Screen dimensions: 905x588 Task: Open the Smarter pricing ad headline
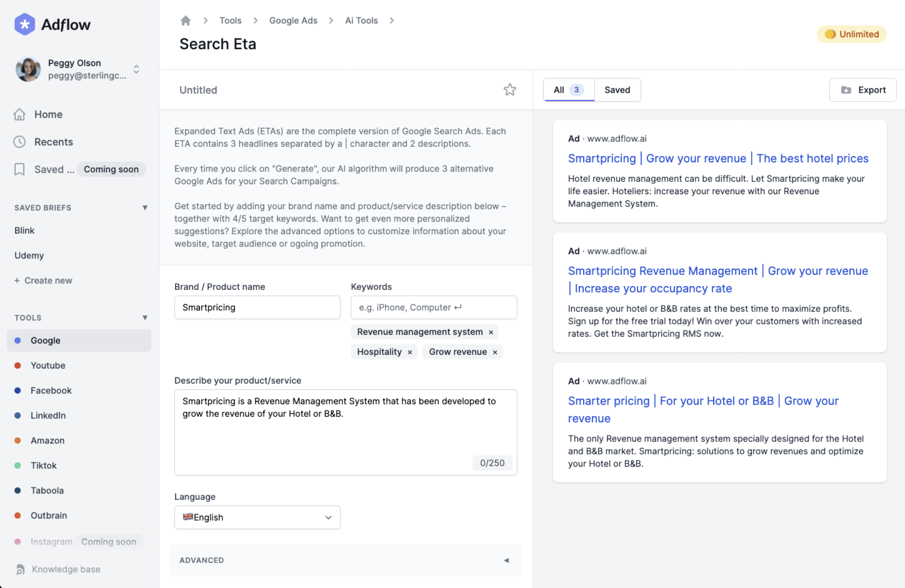click(703, 409)
